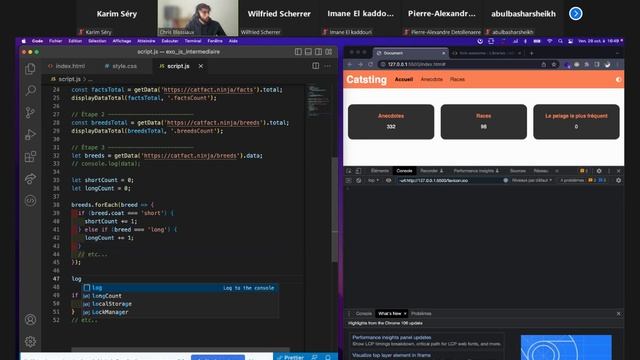The width and height of the screenshot is (640, 360).
Task: Activate the inspect element picker
Action: [349, 171]
